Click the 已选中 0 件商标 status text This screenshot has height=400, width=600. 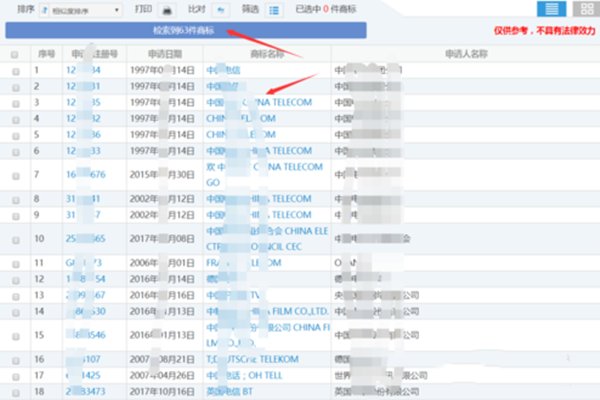326,9
